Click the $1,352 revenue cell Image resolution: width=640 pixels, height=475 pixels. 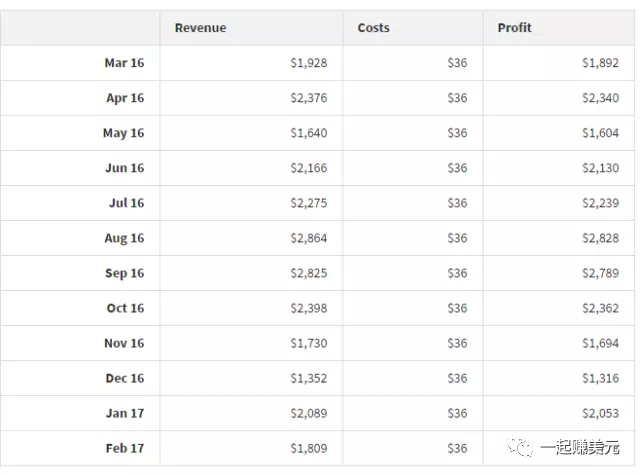[x=308, y=378]
